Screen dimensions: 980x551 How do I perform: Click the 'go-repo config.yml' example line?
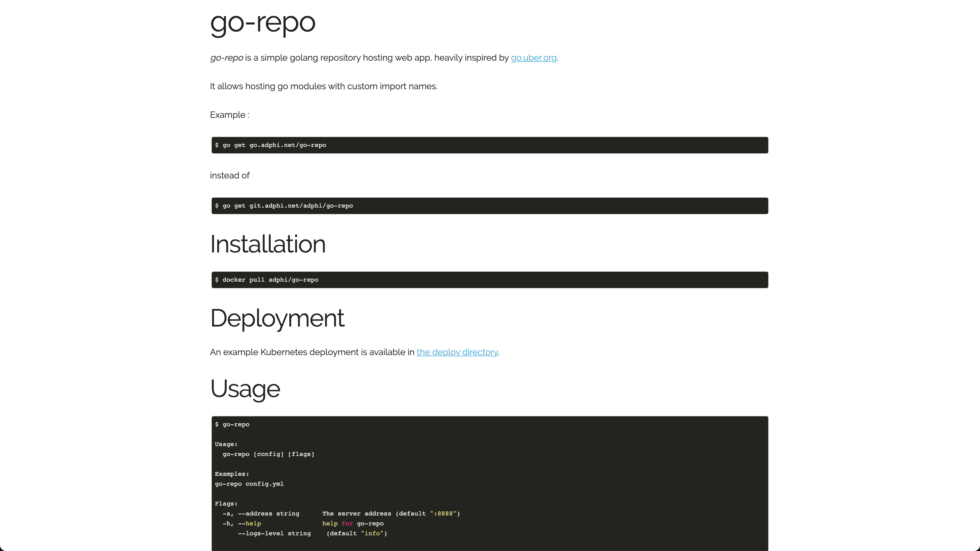click(249, 484)
